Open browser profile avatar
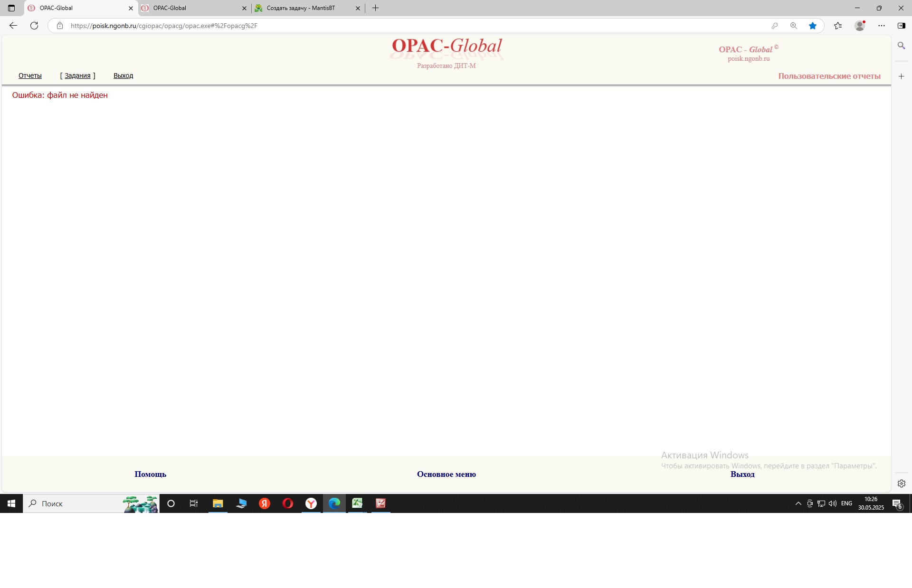 (859, 26)
